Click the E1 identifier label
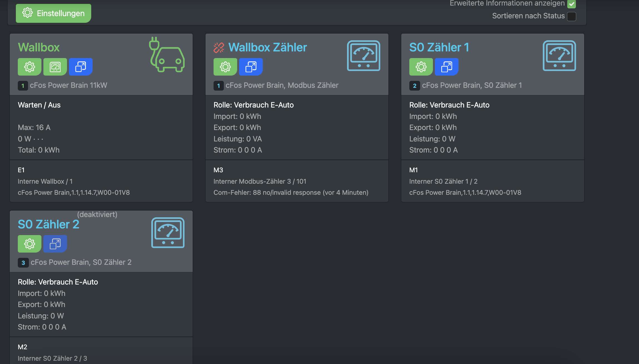Image resolution: width=639 pixels, height=364 pixels. (x=21, y=170)
